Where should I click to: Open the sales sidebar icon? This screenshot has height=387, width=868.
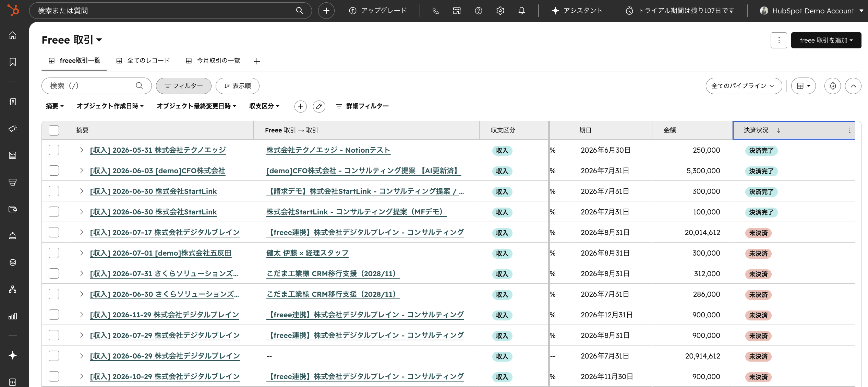coord(13,182)
